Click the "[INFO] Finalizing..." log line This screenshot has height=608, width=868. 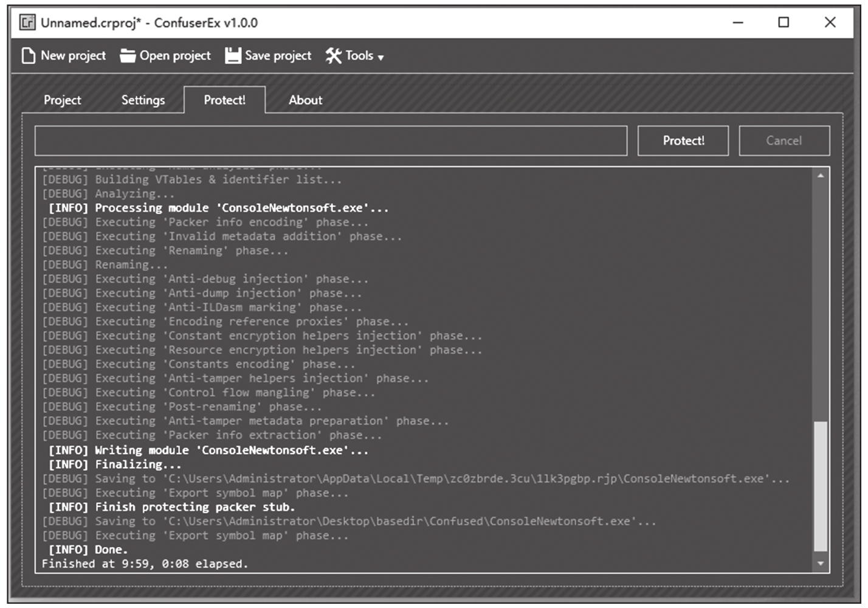point(115,465)
